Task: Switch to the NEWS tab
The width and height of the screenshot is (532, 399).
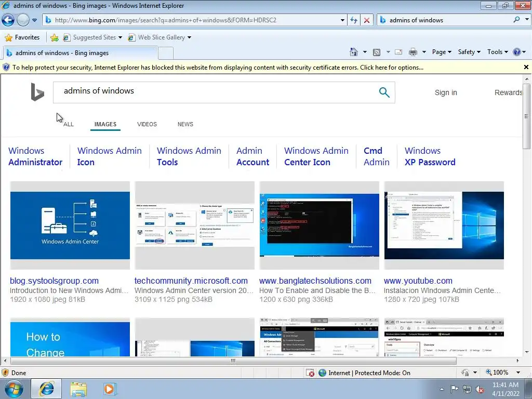Action: point(185,124)
